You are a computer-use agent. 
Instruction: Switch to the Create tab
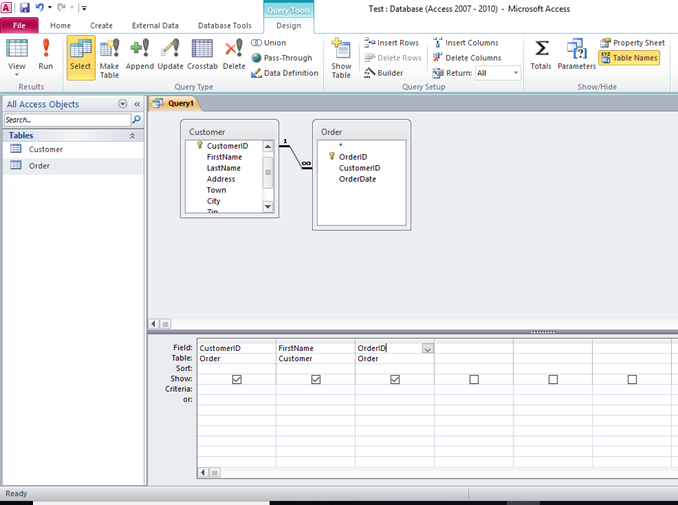pyautogui.click(x=101, y=26)
